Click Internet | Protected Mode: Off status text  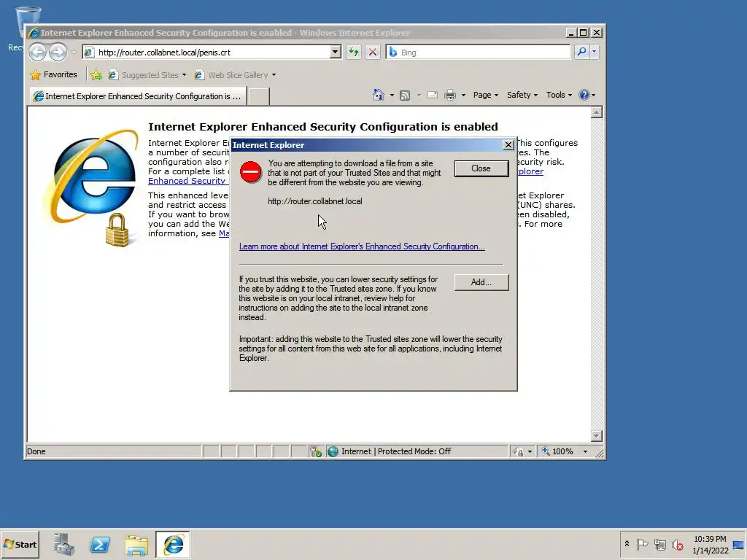(x=396, y=451)
